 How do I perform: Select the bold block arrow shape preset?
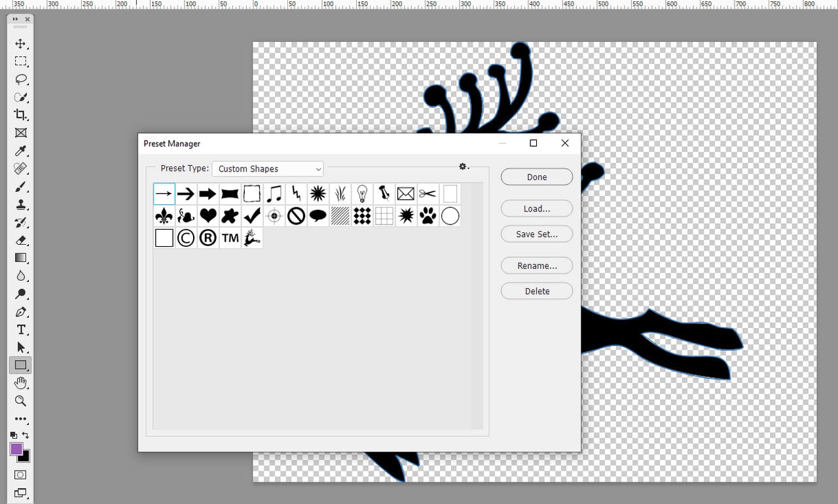pos(208,194)
